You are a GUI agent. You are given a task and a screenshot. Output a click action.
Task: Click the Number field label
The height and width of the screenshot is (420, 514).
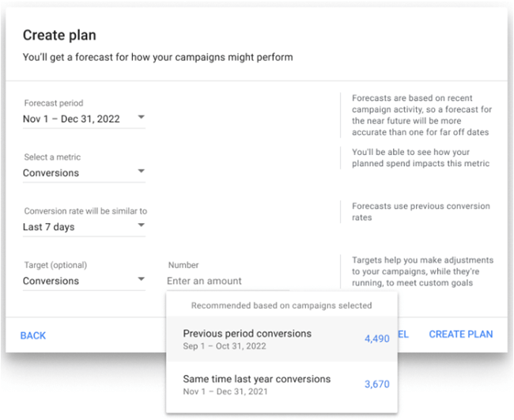click(183, 265)
